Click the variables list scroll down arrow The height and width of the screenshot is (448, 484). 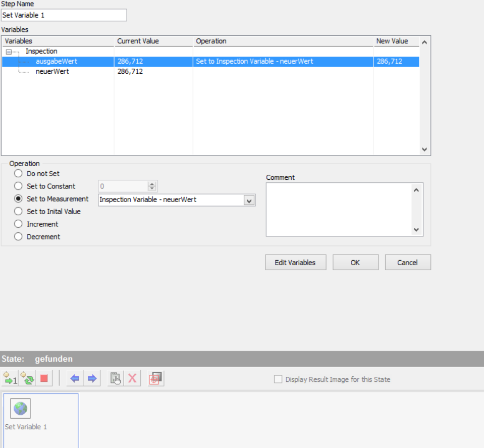424,149
